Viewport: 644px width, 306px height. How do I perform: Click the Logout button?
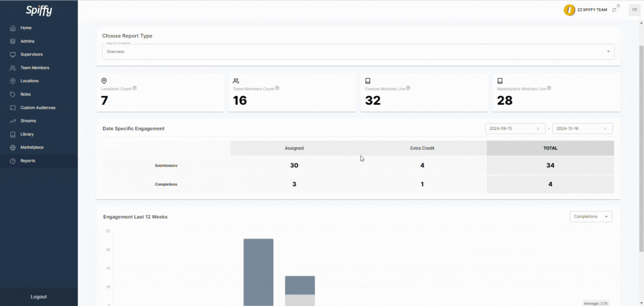[x=39, y=297]
